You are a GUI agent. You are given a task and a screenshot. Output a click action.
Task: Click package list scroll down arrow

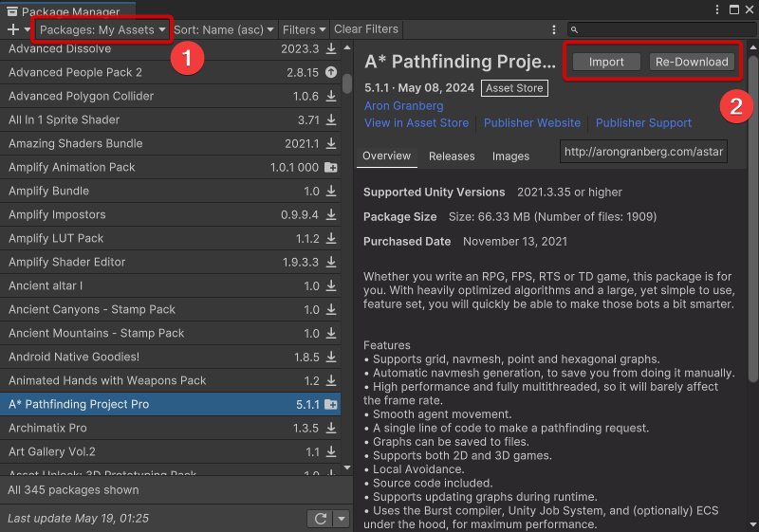[347, 468]
